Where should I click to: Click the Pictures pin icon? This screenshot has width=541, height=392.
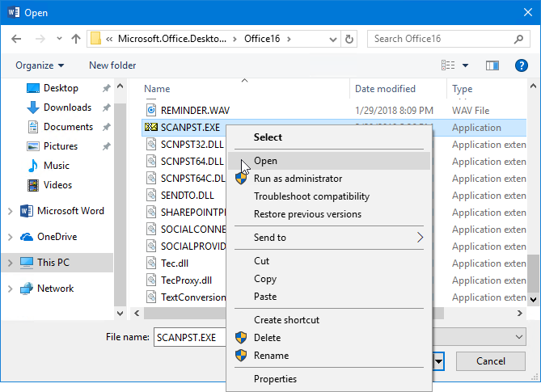106,146
